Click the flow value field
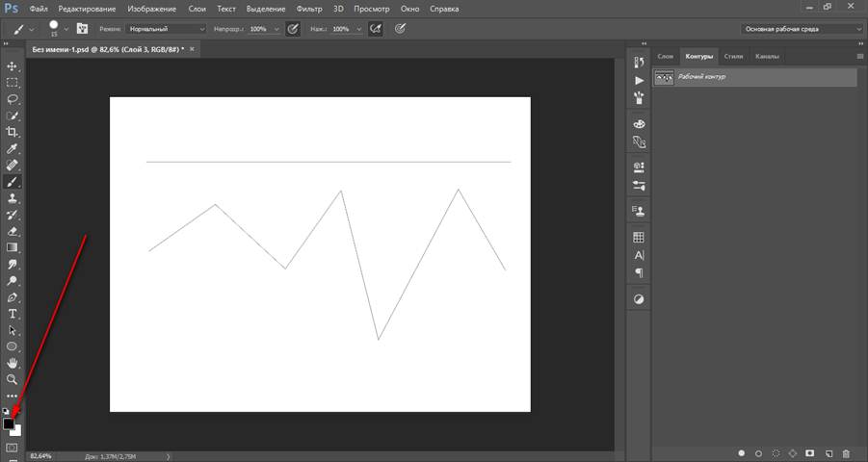This screenshot has height=462, width=868. point(341,29)
